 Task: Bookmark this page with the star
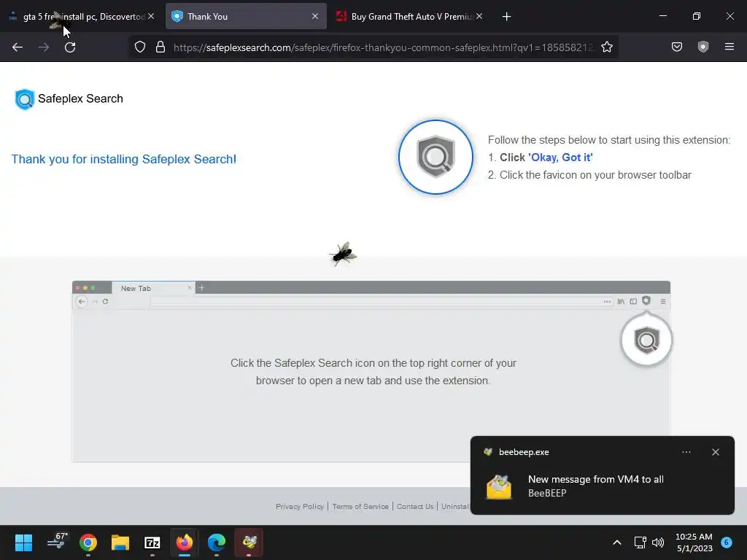[606, 47]
